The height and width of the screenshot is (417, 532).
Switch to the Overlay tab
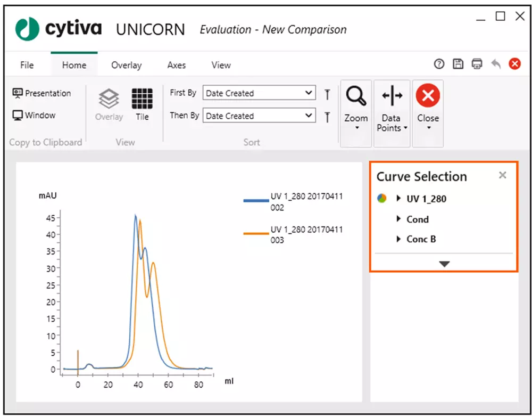[126, 64]
